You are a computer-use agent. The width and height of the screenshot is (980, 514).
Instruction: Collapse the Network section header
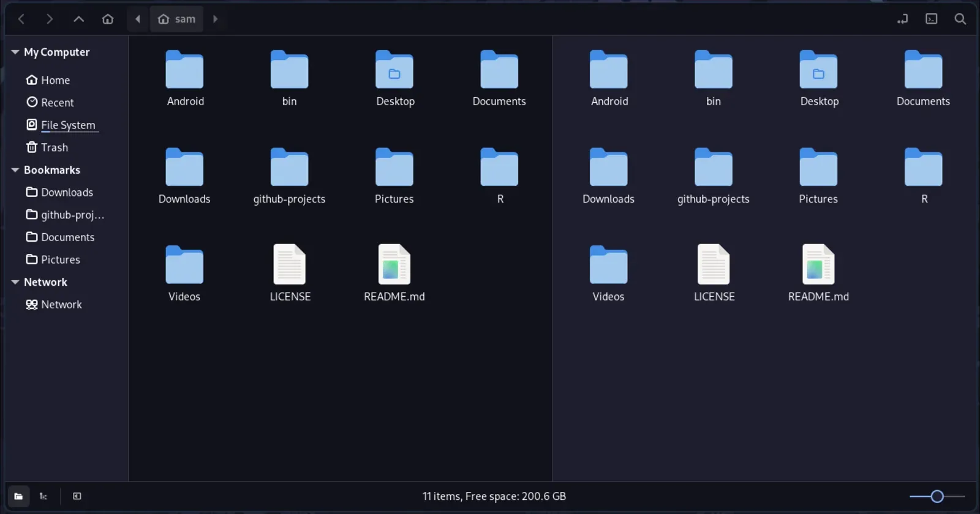(15, 282)
